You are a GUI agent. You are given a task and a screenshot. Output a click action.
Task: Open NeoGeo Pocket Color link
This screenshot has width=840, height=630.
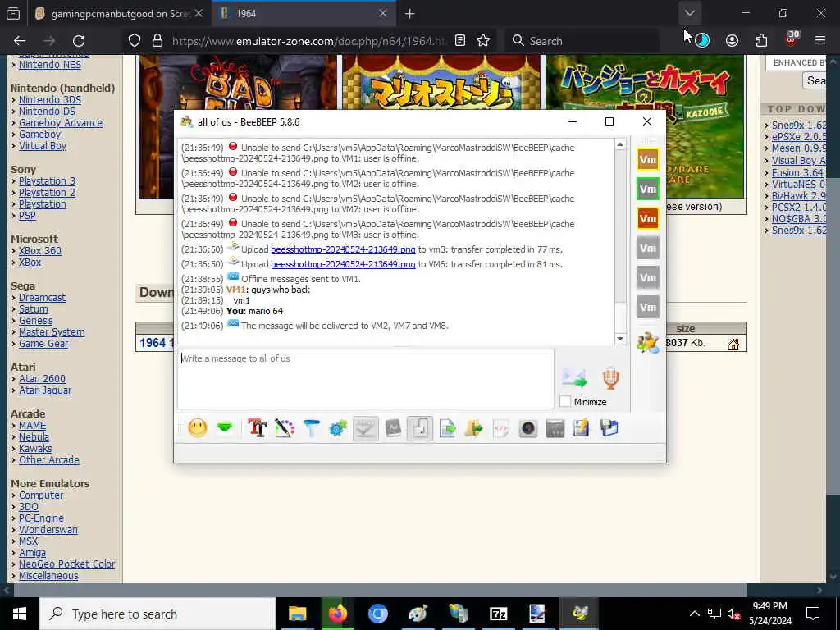point(67,564)
